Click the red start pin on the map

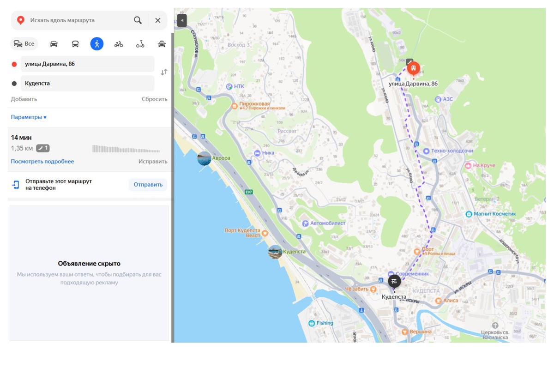(x=413, y=69)
